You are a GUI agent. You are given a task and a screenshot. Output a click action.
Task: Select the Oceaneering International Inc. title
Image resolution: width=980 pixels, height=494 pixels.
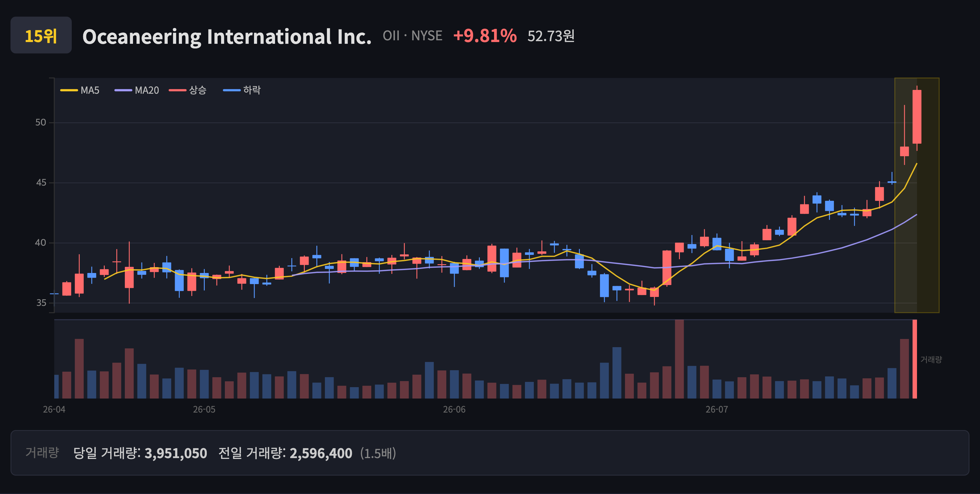pos(227,36)
